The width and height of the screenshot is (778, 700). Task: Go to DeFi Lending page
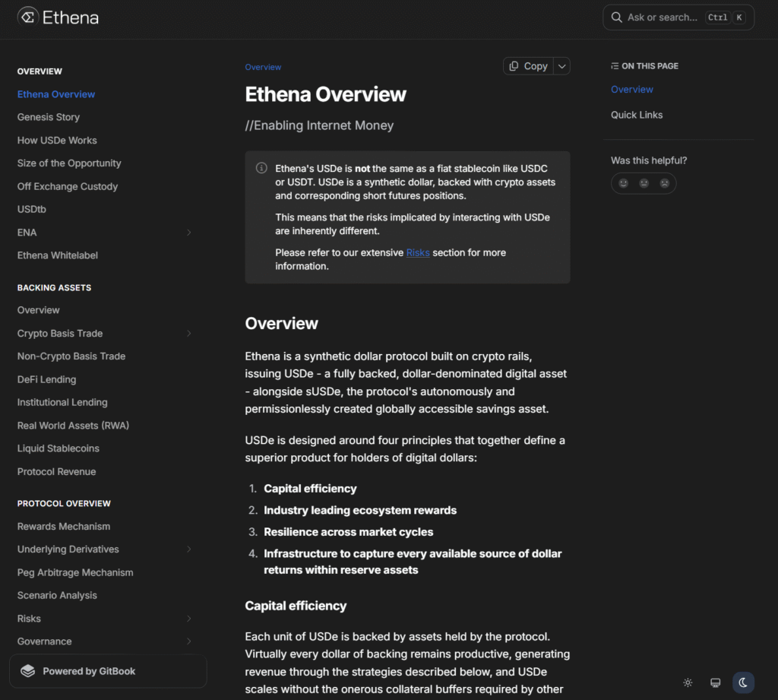pos(46,379)
